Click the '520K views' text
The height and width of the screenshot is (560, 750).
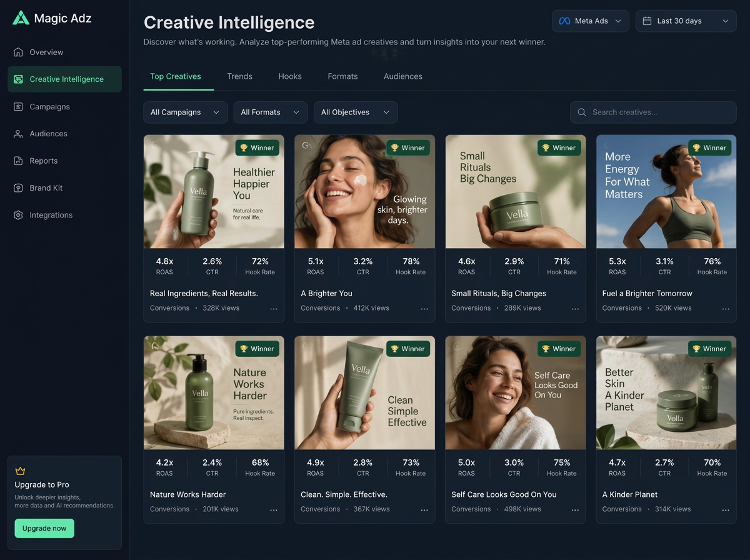(673, 308)
